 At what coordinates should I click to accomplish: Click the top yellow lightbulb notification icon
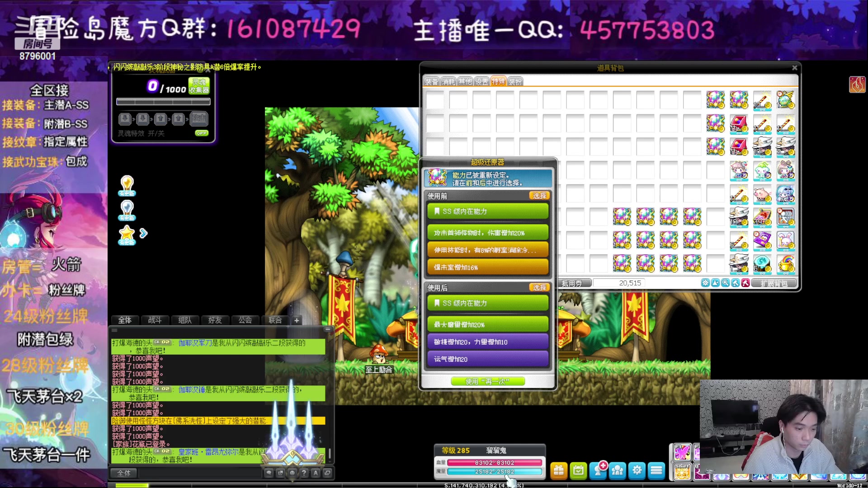[x=127, y=186]
